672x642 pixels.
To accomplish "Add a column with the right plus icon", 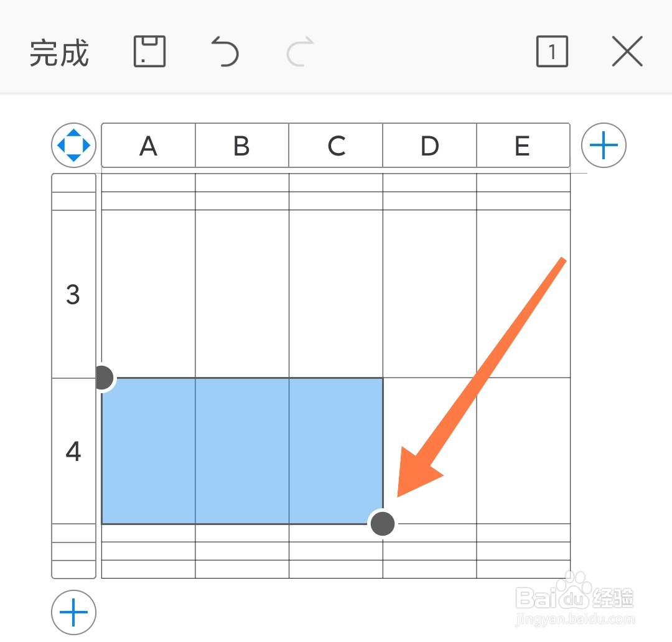I will pos(604,146).
